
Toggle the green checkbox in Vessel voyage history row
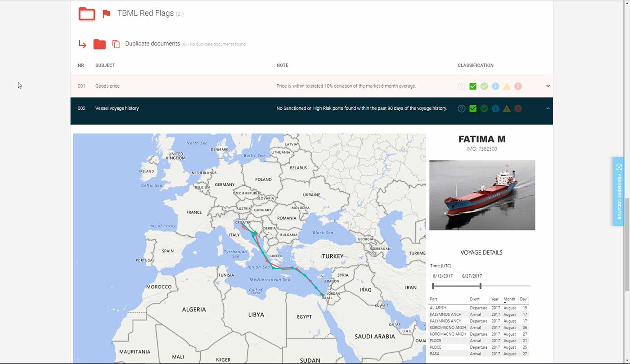[472, 108]
